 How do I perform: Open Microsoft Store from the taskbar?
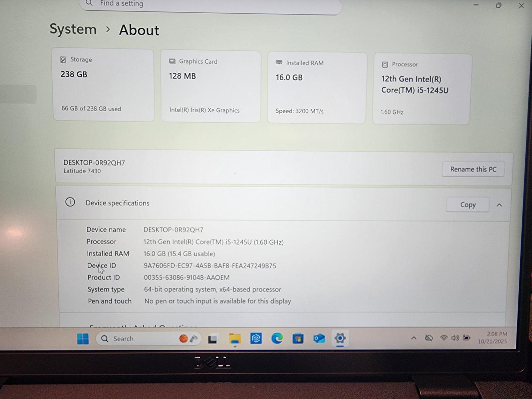(x=298, y=338)
